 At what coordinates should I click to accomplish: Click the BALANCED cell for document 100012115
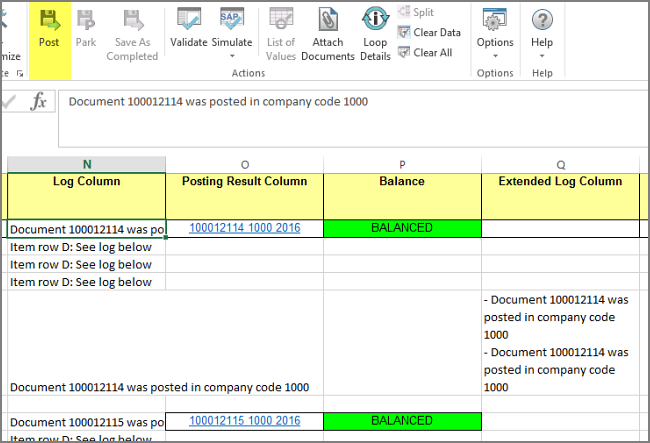[402, 421]
